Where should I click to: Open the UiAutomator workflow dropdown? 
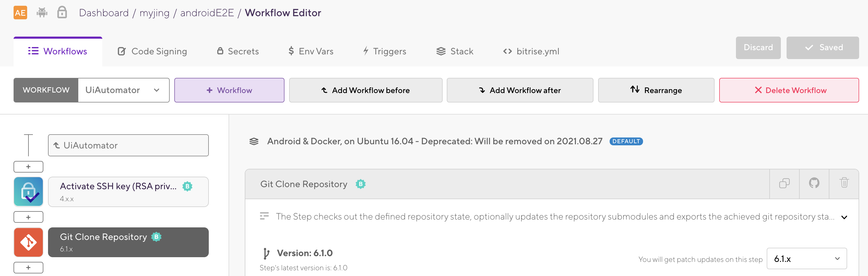tap(123, 90)
